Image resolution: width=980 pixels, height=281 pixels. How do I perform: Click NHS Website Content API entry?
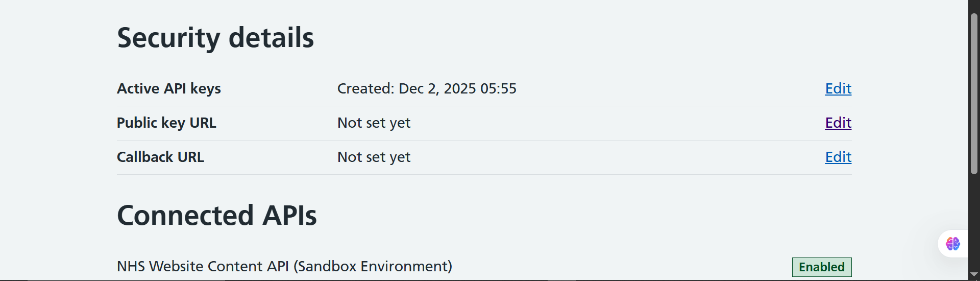(x=284, y=267)
